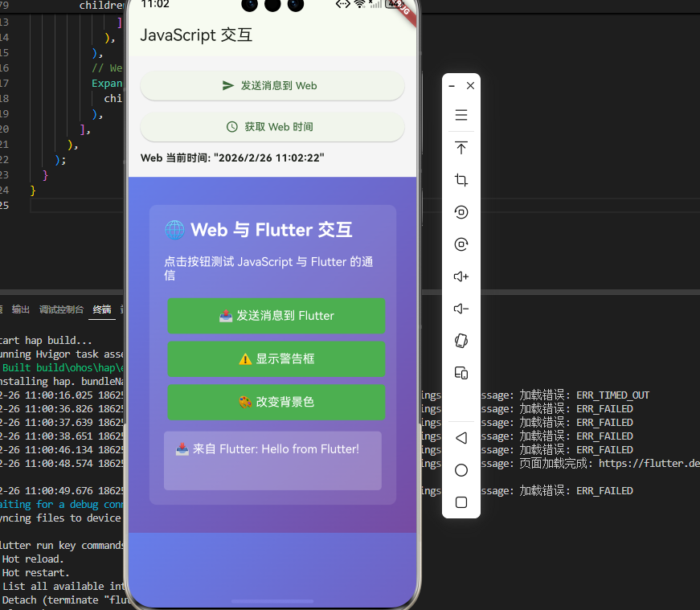Click the shake device icon
The image size is (700, 610).
[x=461, y=341]
